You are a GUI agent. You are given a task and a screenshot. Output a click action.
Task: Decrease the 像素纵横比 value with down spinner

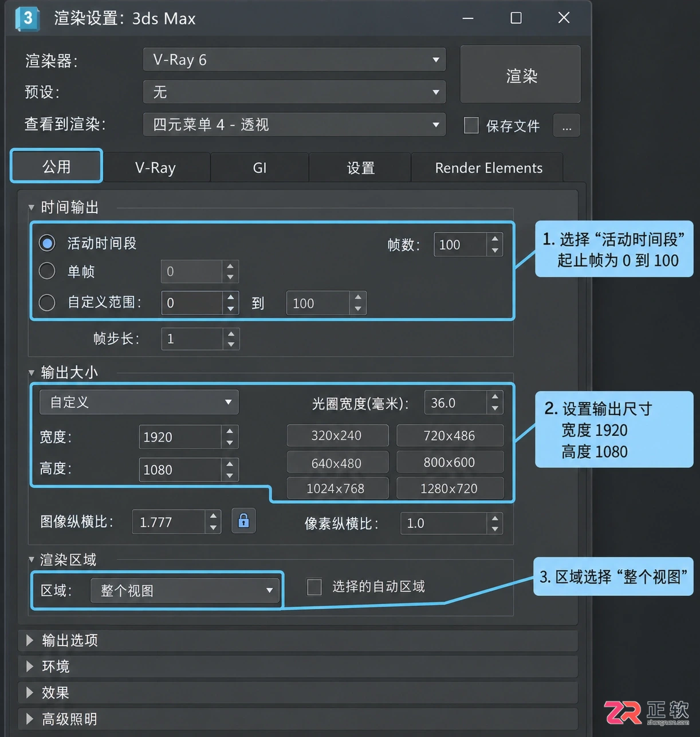pyautogui.click(x=495, y=529)
